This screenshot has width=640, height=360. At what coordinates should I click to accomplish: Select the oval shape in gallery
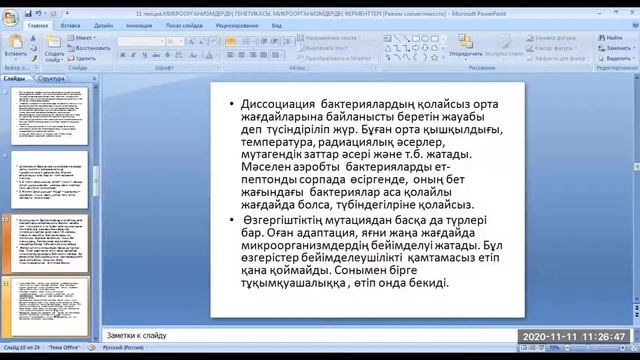coord(425,39)
